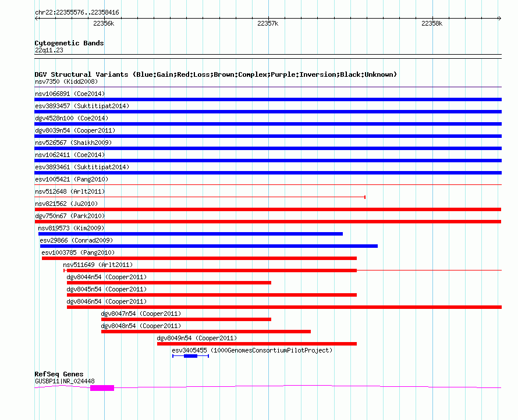Click dgv8046n54 (Cooper2011) label
The height and width of the screenshot is (420, 518).
pos(107,301)
